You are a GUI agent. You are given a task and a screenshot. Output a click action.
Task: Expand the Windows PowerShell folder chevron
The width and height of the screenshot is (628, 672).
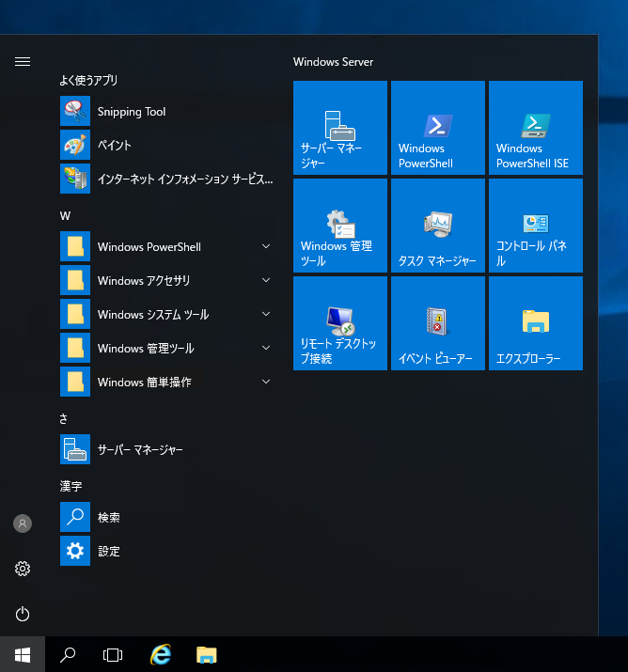point(266,246)
